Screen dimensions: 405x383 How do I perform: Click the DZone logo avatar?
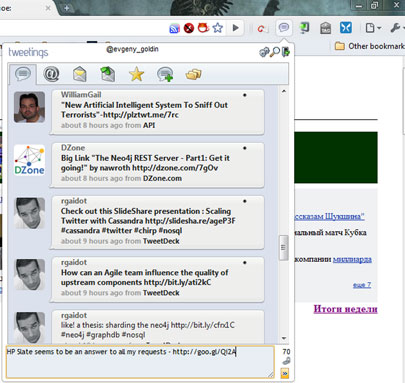click(29, 160)
